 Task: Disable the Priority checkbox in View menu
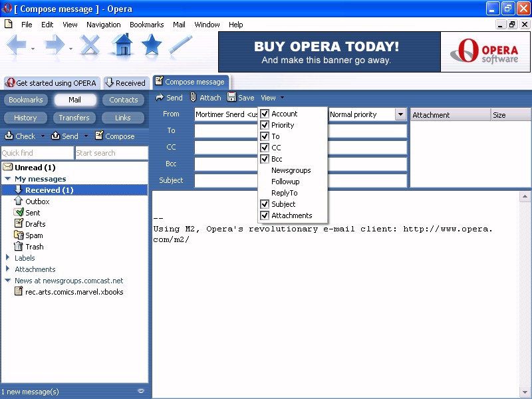pos(265,125)
